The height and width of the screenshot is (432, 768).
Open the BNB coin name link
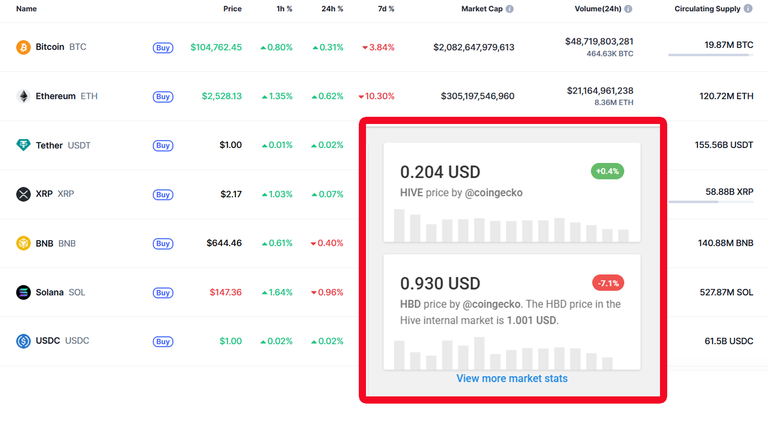point(44,243)
